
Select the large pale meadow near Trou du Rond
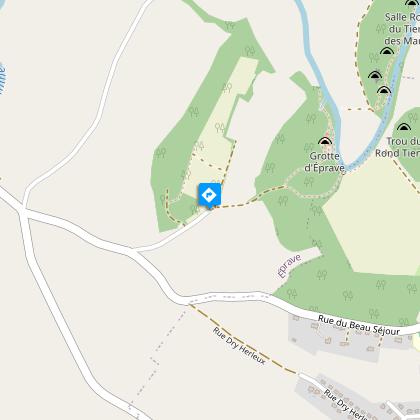(x=373, y=217)
